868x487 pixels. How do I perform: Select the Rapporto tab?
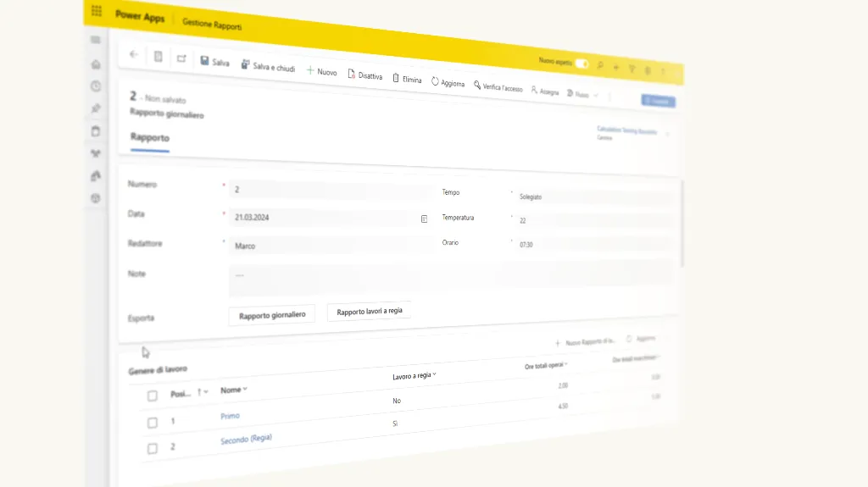(150, 138)
